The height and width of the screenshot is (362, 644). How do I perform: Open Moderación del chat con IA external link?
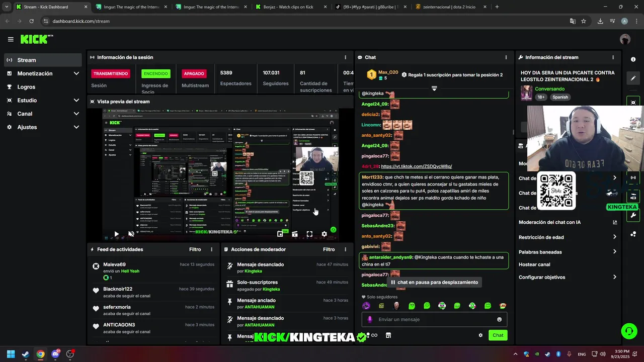[615, 222]
